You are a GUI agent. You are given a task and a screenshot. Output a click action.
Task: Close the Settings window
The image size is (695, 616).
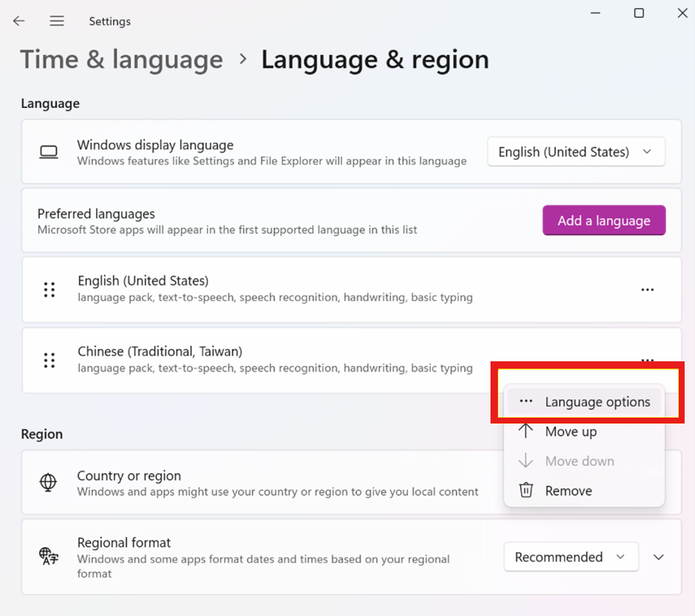[x=682, y=13]
